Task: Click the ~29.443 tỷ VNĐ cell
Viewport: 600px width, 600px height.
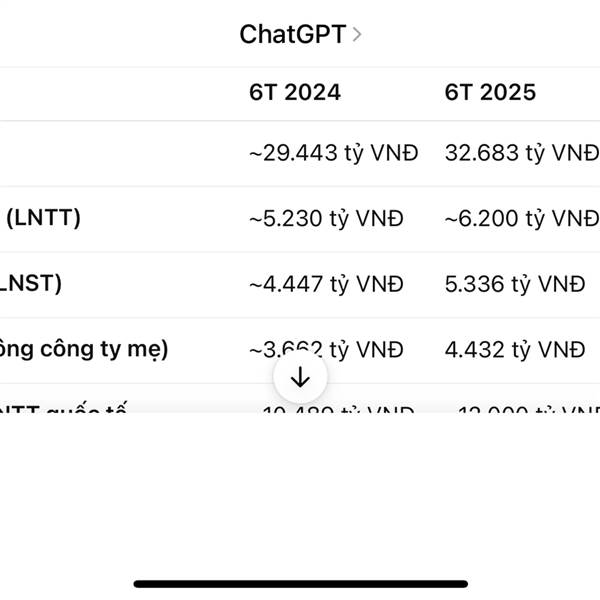Action: coord(333,153)
